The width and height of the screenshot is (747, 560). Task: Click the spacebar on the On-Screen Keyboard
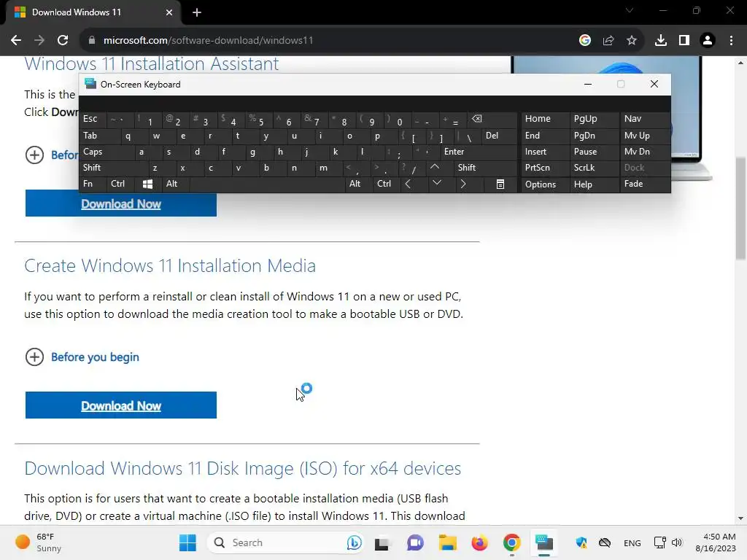(x=268, y=184)
